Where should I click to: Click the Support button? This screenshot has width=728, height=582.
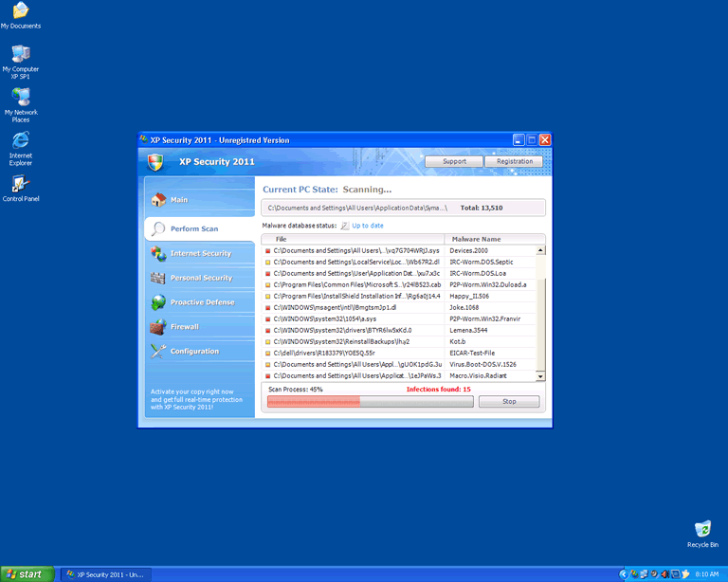(454, 161)
